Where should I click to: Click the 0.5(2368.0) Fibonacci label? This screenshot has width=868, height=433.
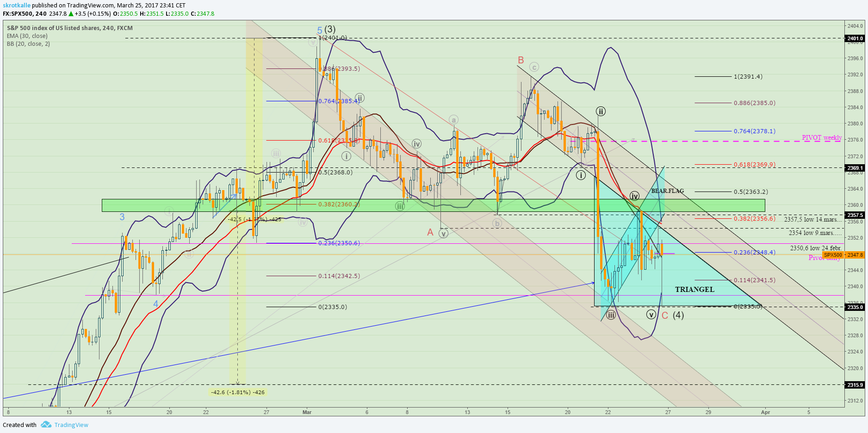(x=335, y=173)
